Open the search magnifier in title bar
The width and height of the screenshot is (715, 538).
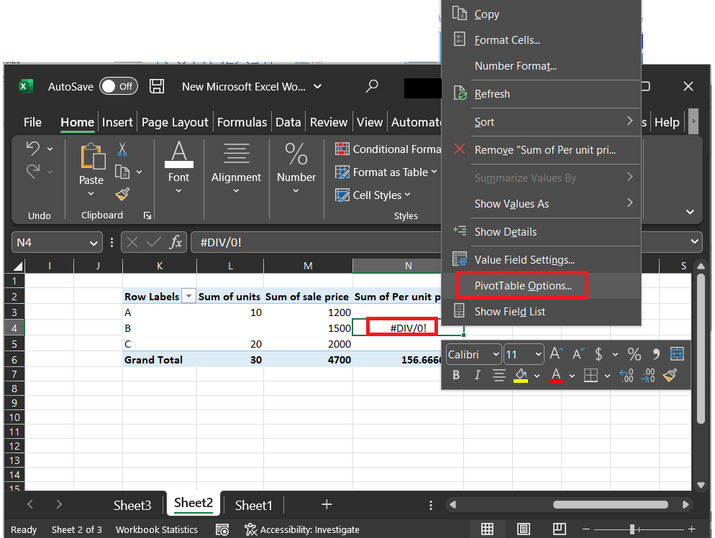click(x=372, y=87)
